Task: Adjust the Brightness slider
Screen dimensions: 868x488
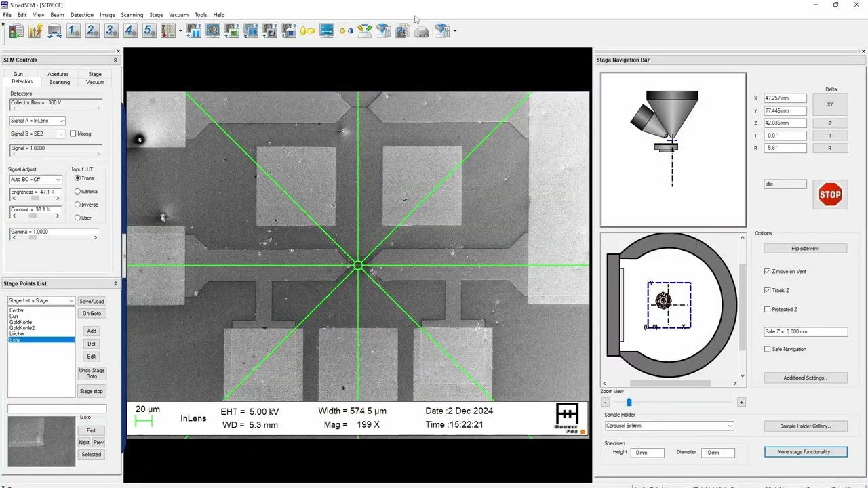Action: point(35,198)
